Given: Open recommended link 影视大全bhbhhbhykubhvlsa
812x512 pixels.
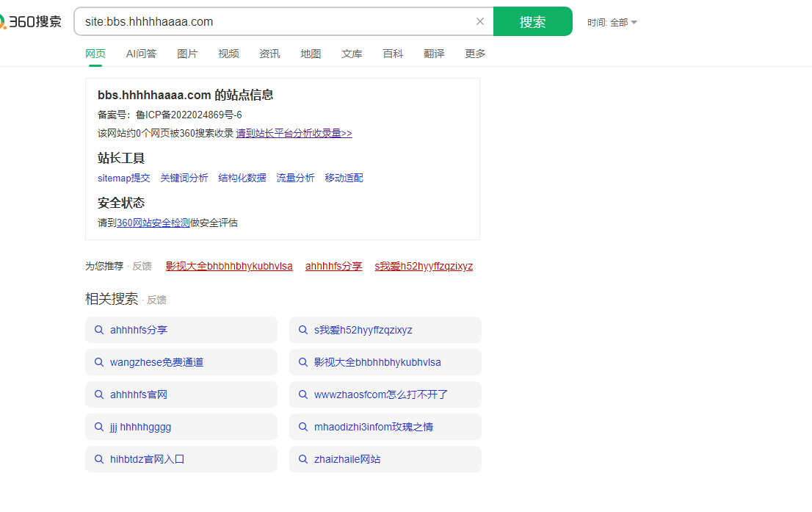Looking at the screenshot, I should point(229,267).
